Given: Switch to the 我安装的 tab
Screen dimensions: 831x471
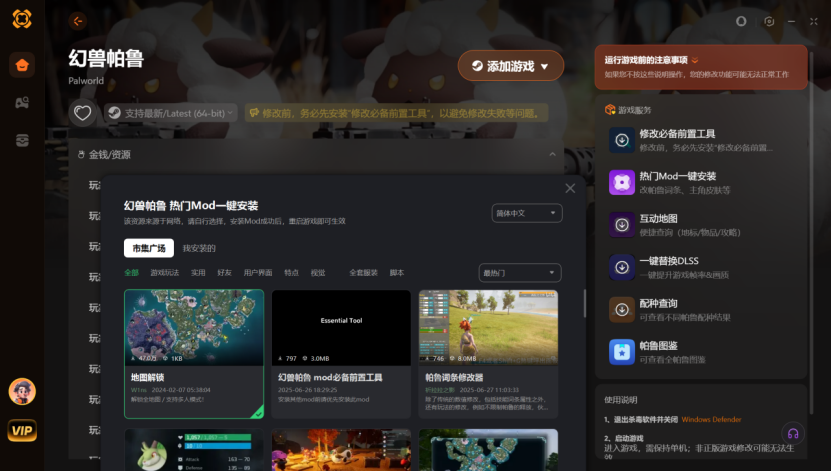Looking at the screenshot, I should (199, 248).
